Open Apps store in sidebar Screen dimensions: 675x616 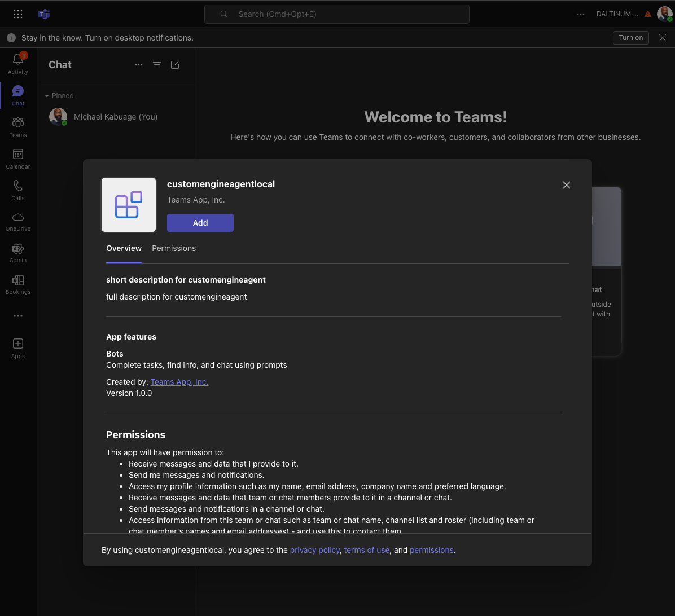click(18, 349)
